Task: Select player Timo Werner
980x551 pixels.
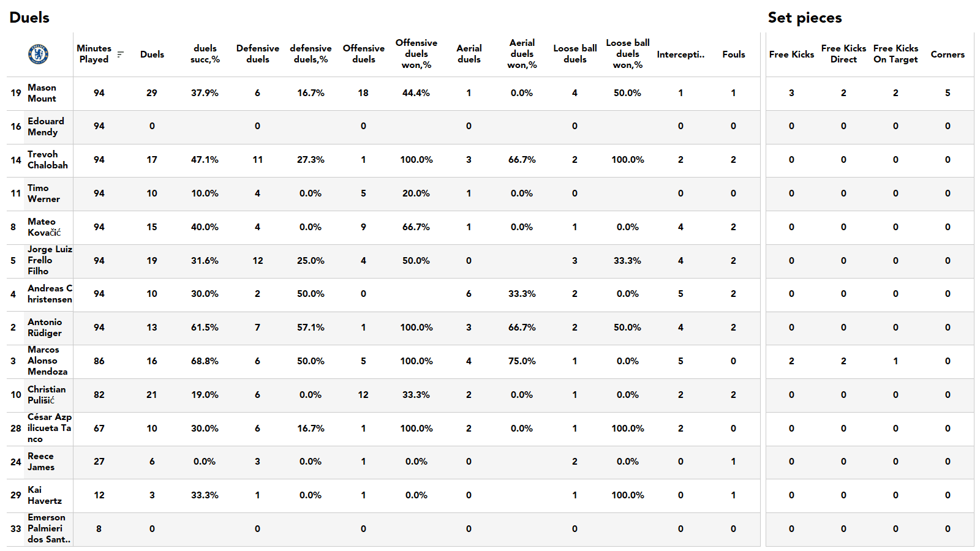Action: point(43,193)
